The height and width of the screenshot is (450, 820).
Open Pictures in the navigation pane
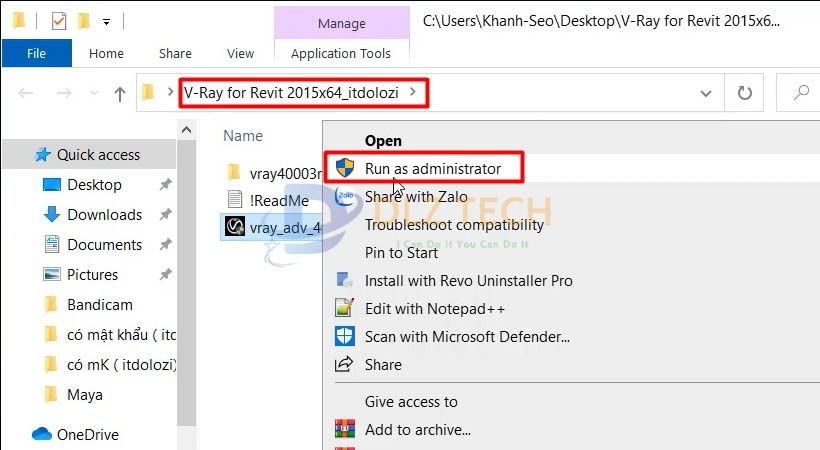click(92, 275)
